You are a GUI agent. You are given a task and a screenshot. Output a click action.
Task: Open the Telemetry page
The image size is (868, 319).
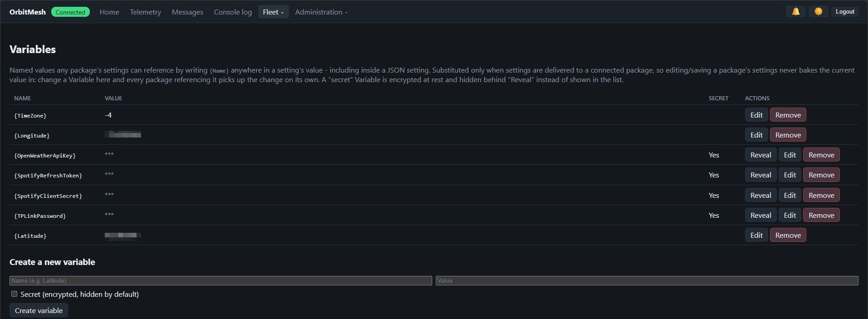pyautogui.click(x=146, y=12)
